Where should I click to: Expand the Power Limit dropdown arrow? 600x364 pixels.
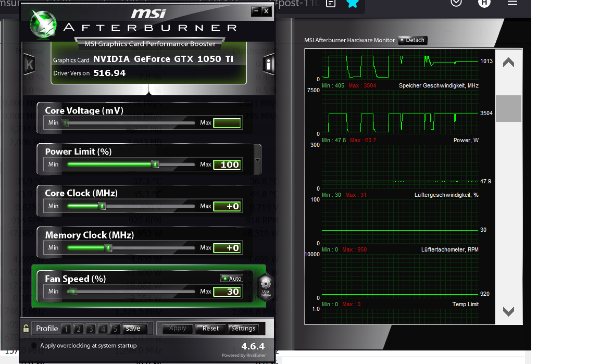[x=257, y=160]
